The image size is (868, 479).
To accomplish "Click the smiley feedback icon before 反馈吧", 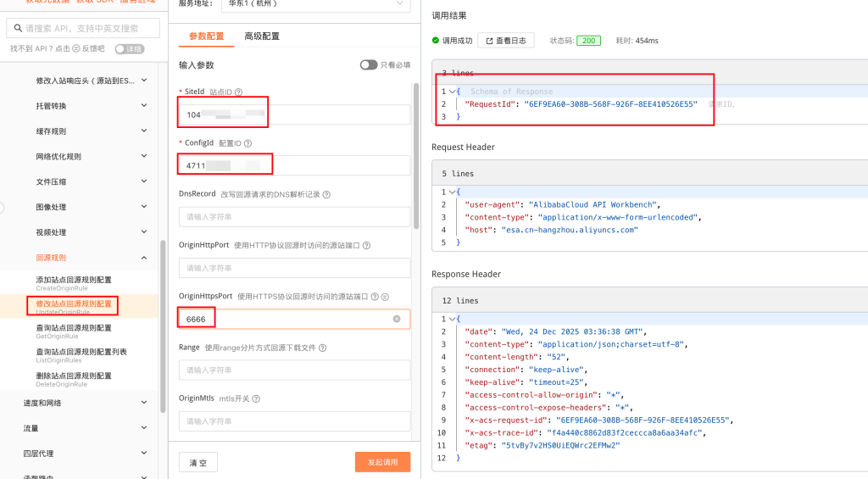I will point(78,49).
